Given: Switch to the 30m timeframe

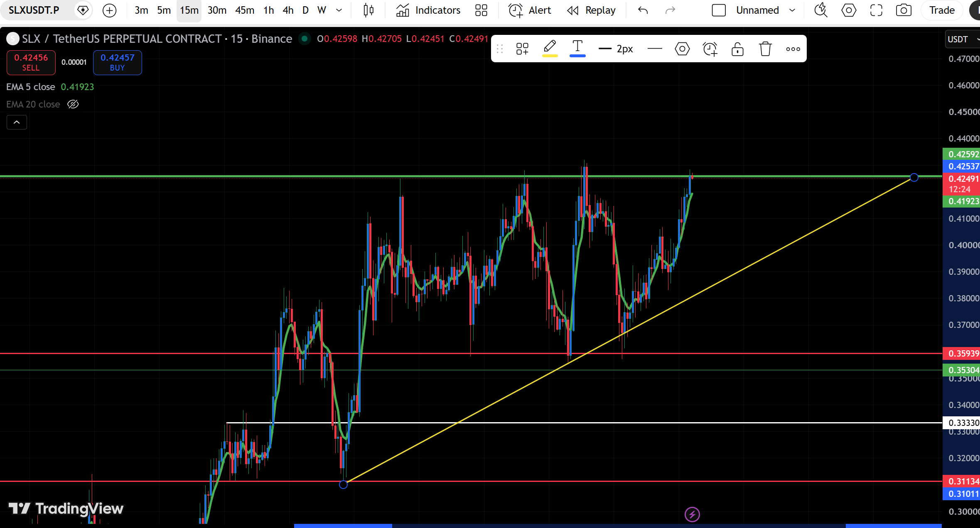Looking at the screenshot, I should tap(217, 10).
